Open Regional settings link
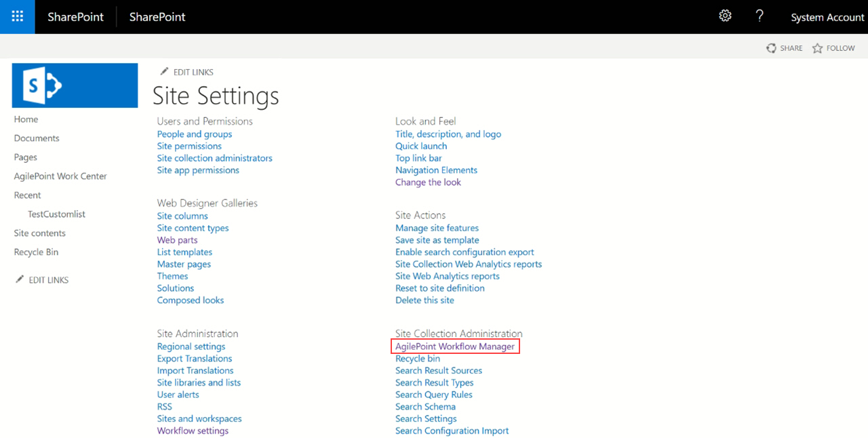868x438 pixels. pyautogui.click(x=191, y=346)
